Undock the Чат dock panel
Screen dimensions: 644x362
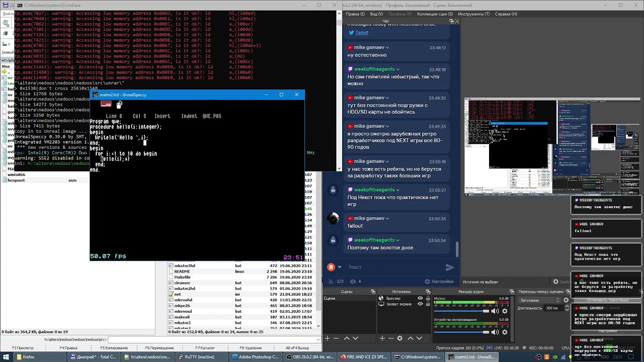coord(451,21)
